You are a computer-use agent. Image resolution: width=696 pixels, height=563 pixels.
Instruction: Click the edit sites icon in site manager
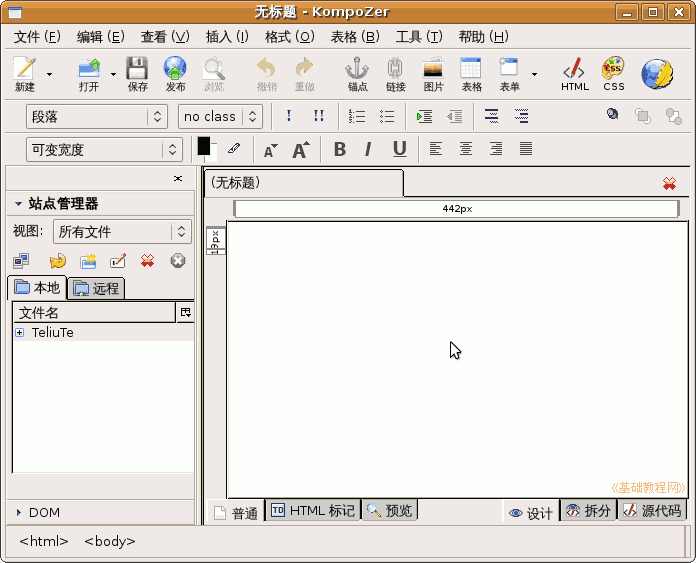pyautogui.click(x=21, y=261)
